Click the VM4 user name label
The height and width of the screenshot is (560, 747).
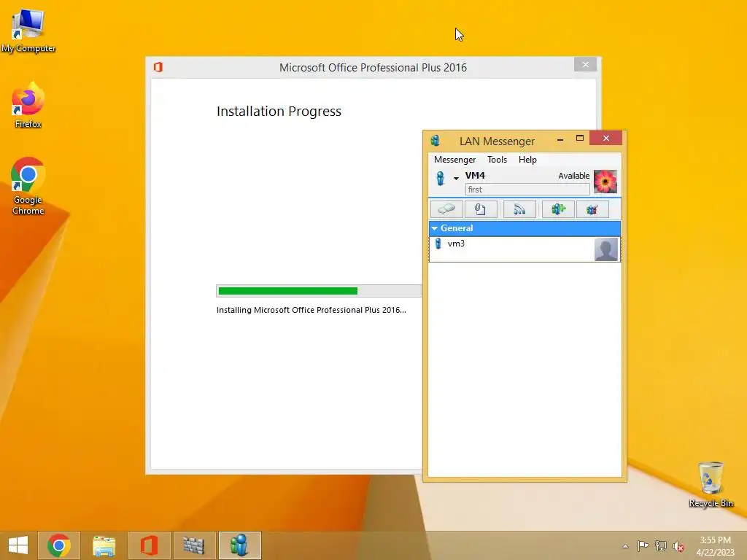click(475, 175)
